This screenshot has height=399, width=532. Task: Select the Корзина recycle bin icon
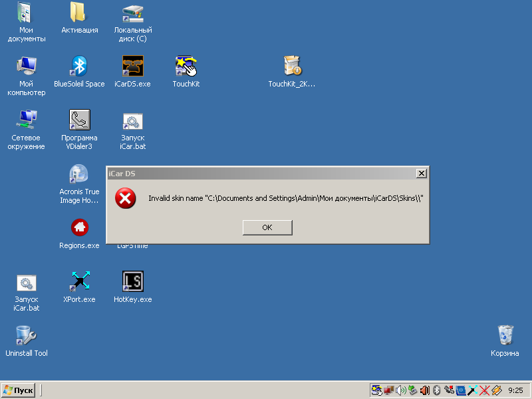pyautogui.click(x=505, y=341)
